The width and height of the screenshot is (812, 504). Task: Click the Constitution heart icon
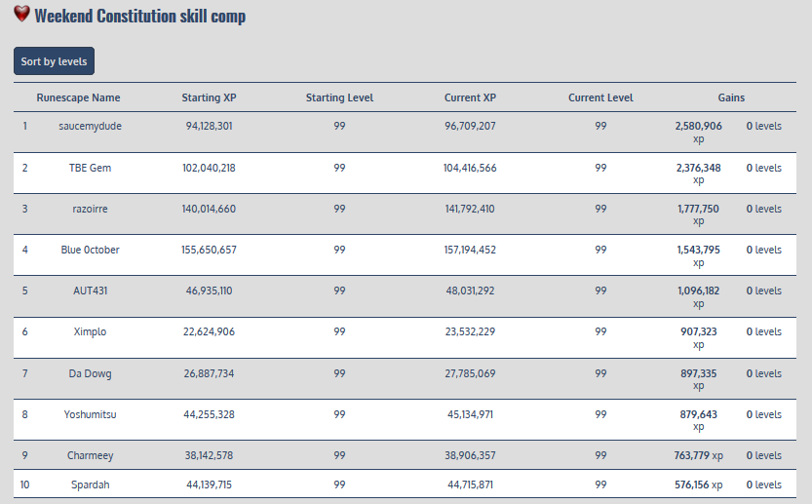coord(21,15)
